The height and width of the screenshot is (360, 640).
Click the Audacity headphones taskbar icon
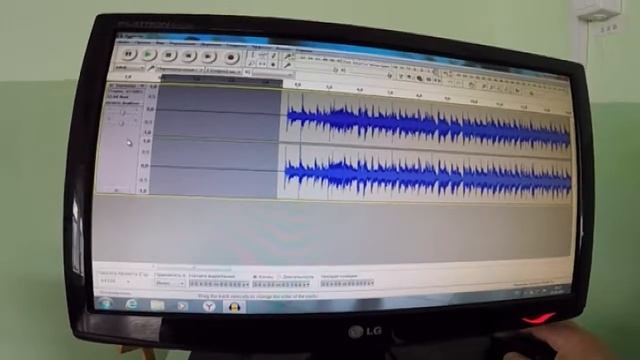pos(234,307)
